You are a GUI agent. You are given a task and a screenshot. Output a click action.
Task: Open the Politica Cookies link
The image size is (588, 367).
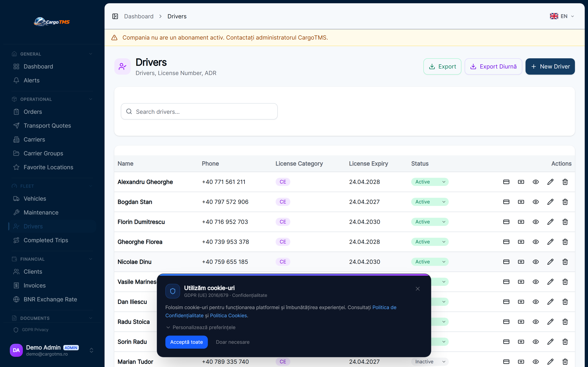coord(228,315)
